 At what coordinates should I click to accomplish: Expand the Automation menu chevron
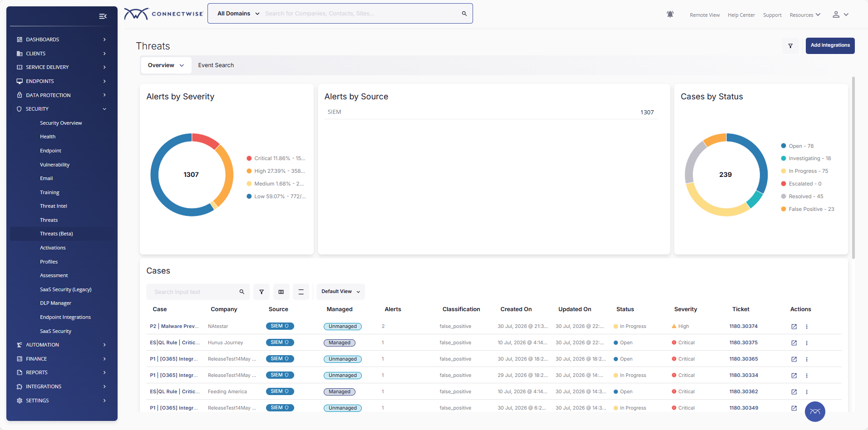pos(104,345)
